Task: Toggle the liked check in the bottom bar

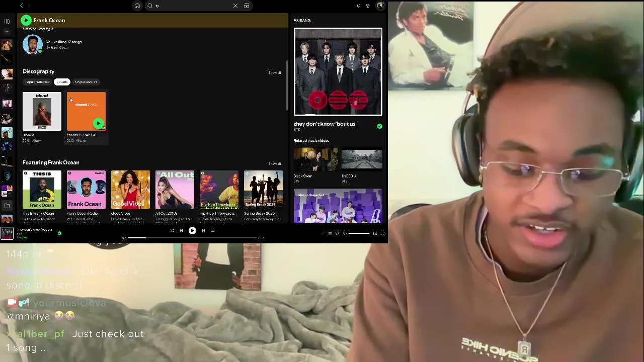Action: click(x=59, y=233)
